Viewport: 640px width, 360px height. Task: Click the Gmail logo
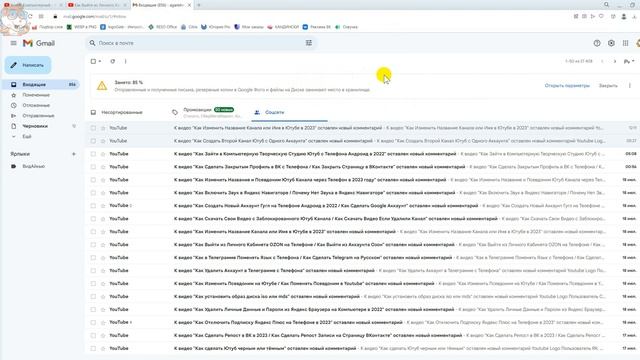coord(39,43)
